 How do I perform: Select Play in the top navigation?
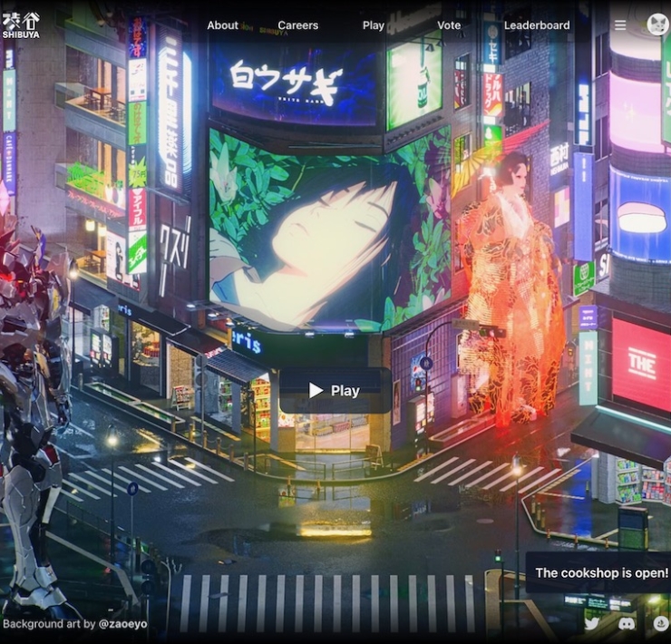pyautogui.click(x=374, y=25)
